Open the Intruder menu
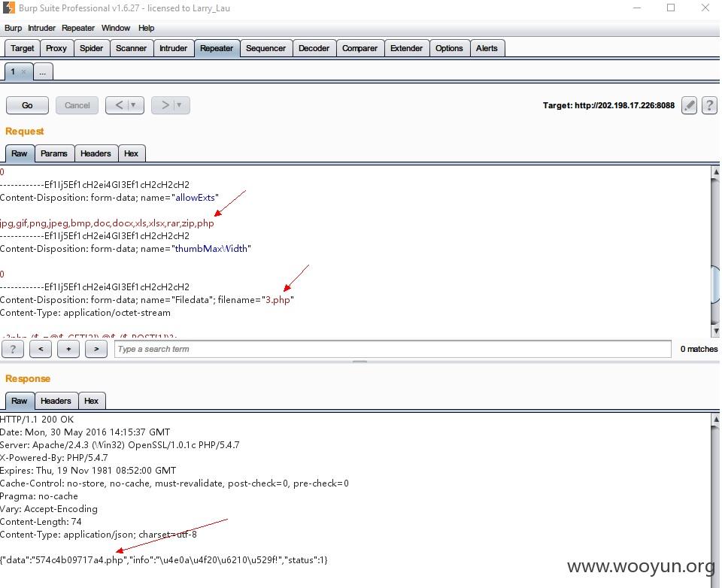The height and width of the screenshot is (588, 722). point(41,28)
